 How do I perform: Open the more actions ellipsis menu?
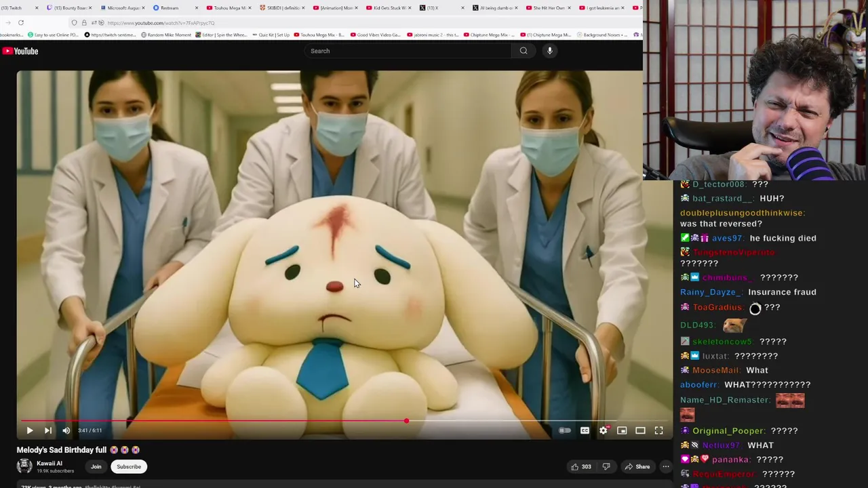pyautogui.click(x=666, y=466)
